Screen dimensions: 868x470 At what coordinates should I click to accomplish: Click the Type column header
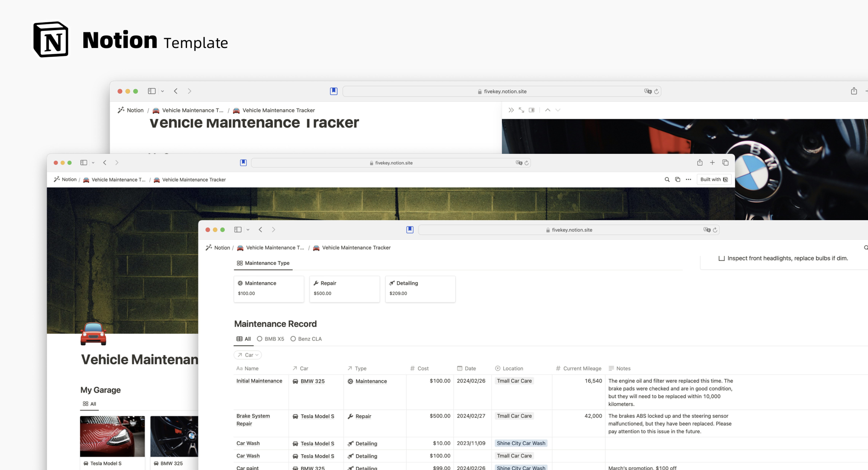(x=357, y=368)
